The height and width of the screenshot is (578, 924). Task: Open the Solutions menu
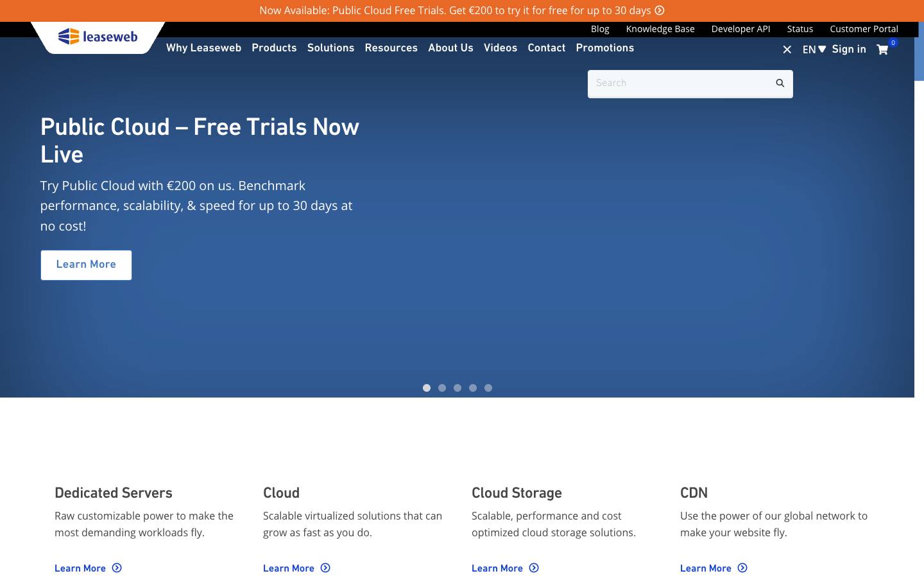click(x=330, y=48)
